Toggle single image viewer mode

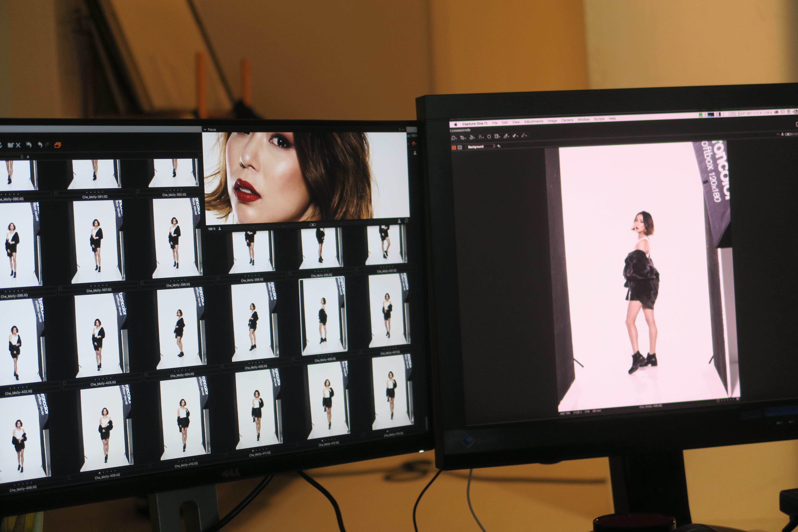point(460,147)
